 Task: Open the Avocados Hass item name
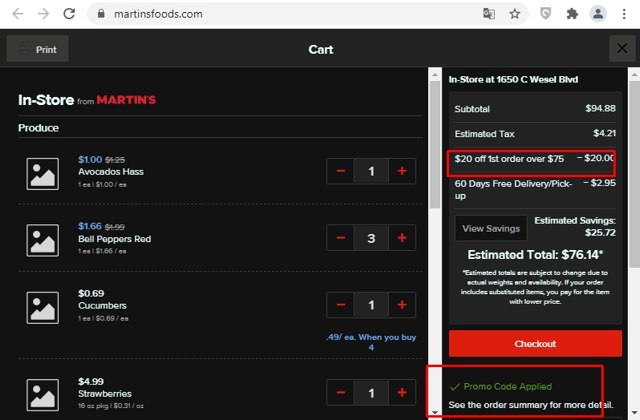pyautogui.click(x=111, y=172)
